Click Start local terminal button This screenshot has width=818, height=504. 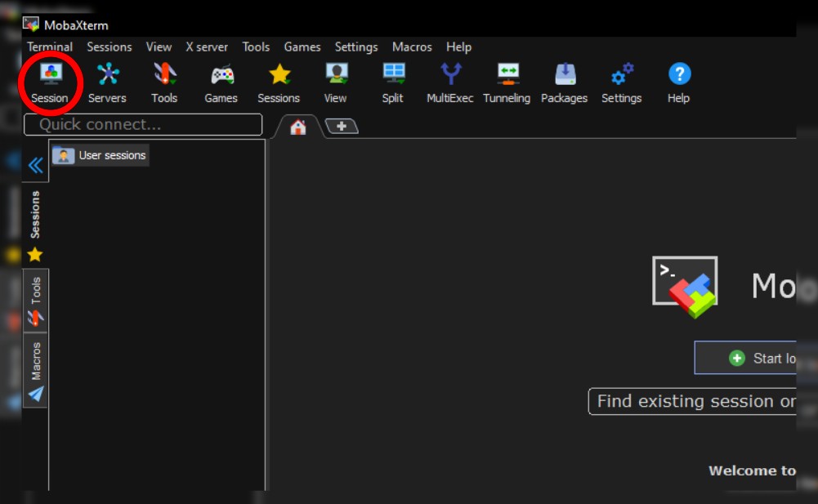point(745,358)
